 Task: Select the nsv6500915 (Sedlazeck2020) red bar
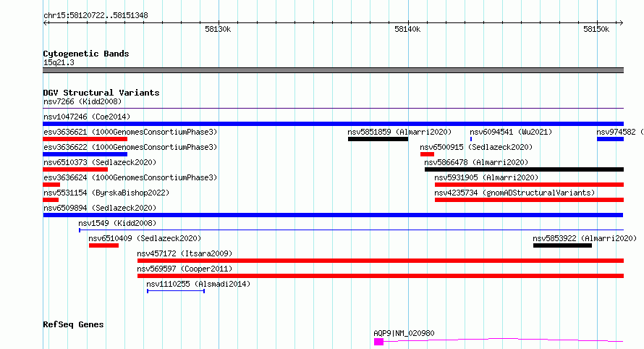point(427,154)
